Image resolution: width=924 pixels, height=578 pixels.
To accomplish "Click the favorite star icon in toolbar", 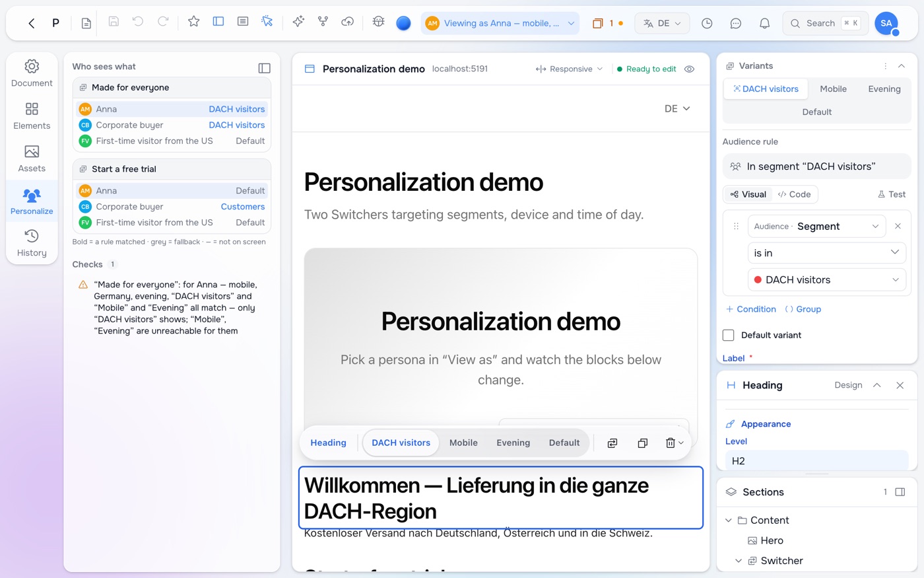I will (193, 22).
